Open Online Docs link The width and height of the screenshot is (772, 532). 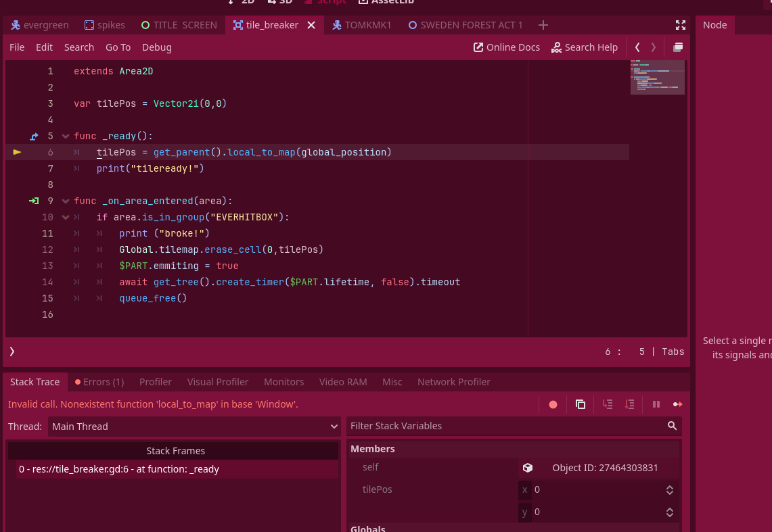point(507,47)
